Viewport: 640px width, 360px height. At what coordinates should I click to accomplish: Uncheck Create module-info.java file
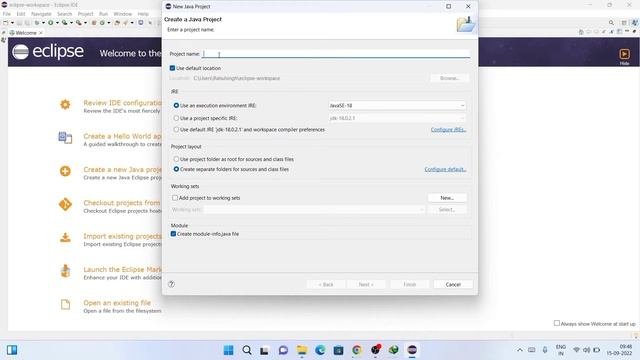point(173,234)
